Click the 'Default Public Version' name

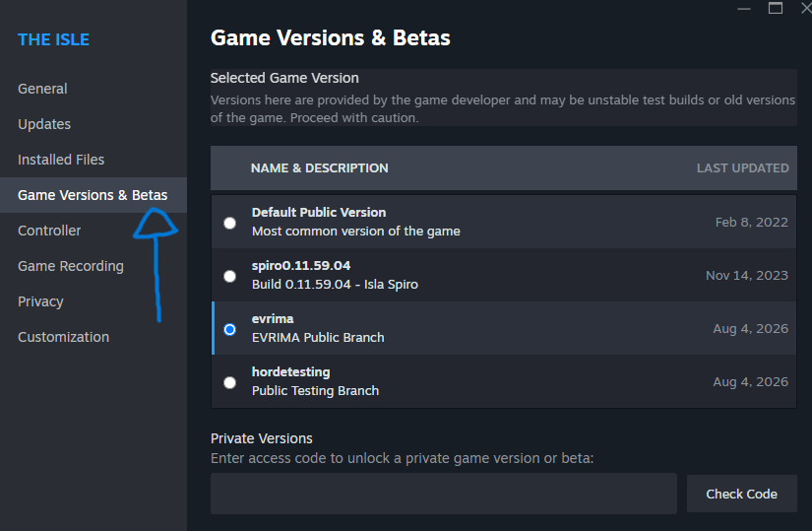pos(319,213)
